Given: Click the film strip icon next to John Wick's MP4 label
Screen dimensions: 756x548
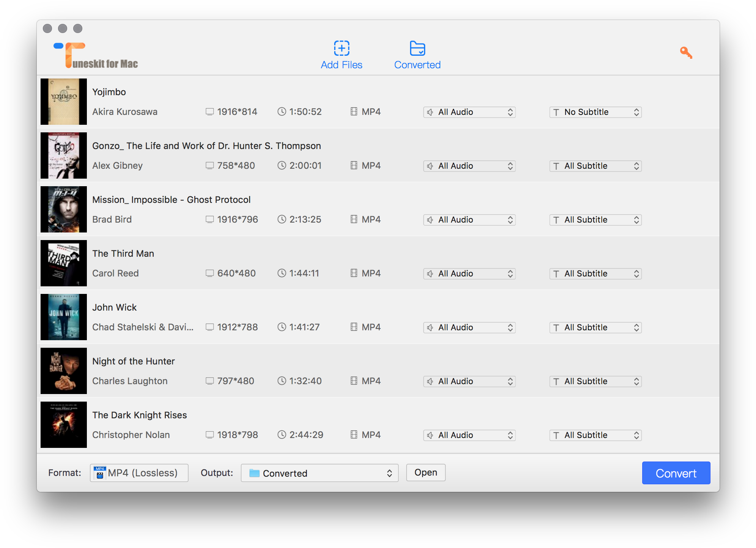Looking at the screenshot, I should [x=354, y=327].
